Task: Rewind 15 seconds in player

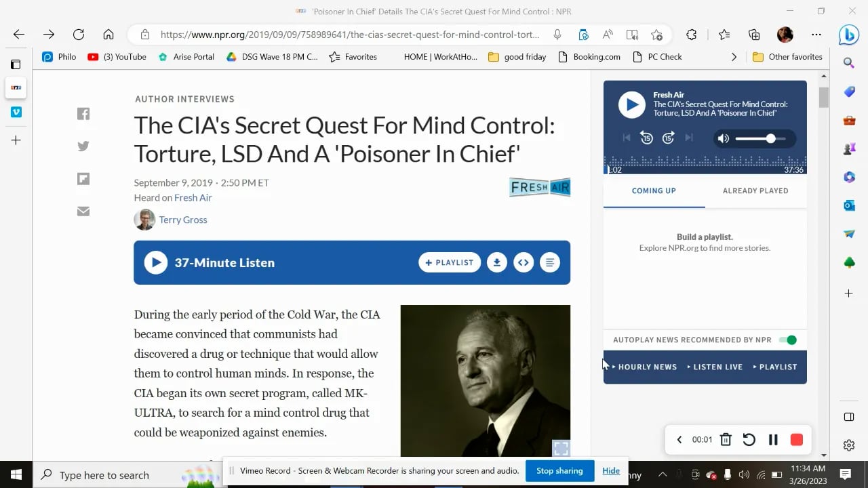Action: point(646,138)
